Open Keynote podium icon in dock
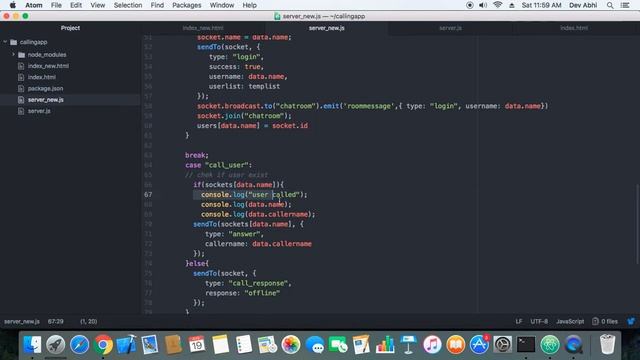Screen dimensions: 640x360 coord(408,345)
